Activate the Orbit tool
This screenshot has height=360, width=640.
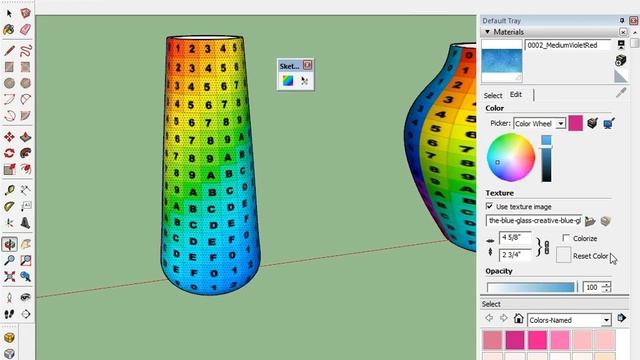tap(9, 244)
